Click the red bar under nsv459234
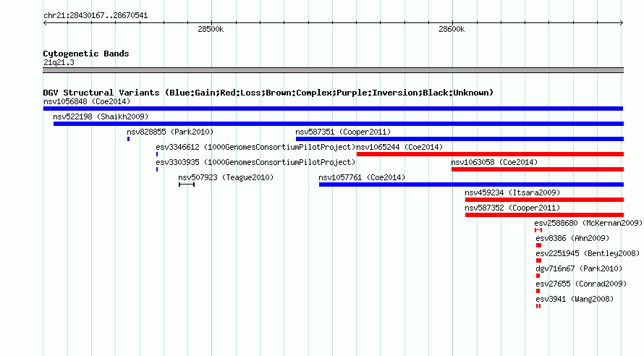 click(x=544, y=200)
